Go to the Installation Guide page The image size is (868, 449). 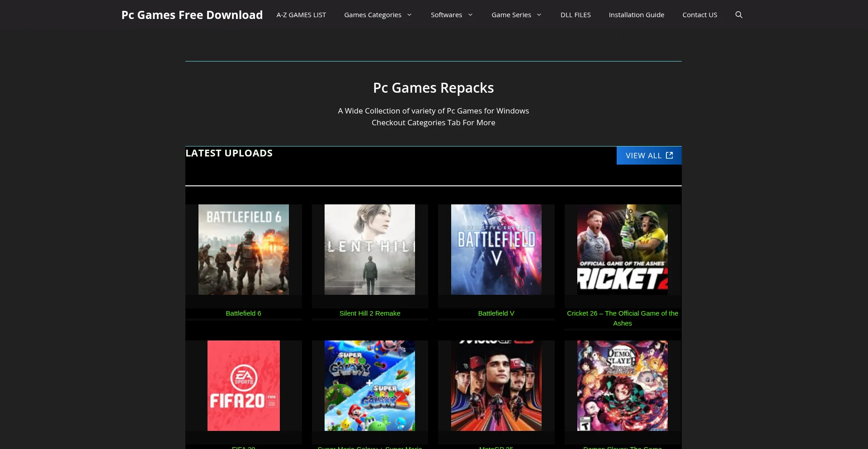pyautogui.click(x=636, y=15)
